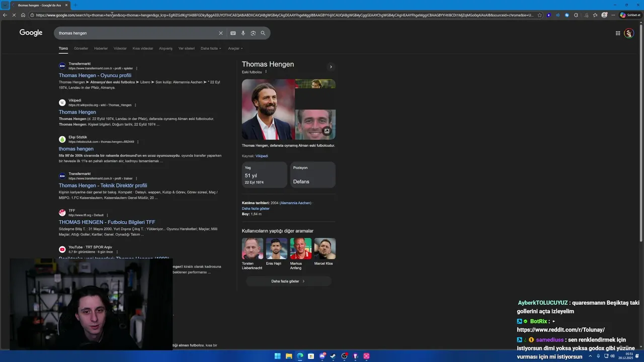Viewport: 644px width, 362px height.
Task: Click 'Daha fazla göster' link under Katılma tarihleri
Action: (256, 208)
